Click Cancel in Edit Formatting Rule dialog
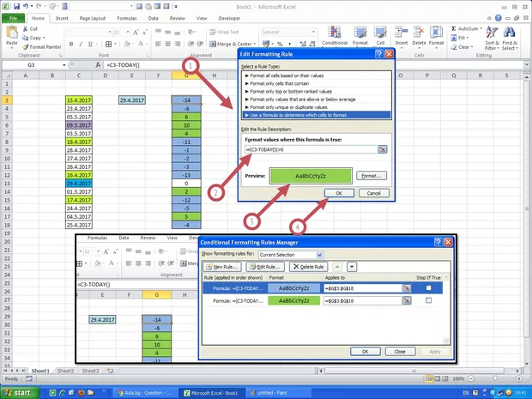Viewport: 532px width, 399px height. [x=373, y=193]
